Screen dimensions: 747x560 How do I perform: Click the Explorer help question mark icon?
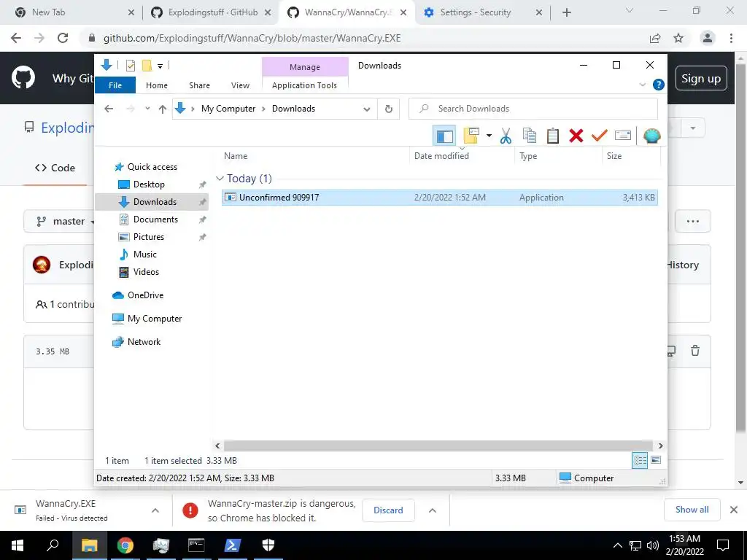[x=659, y=85]
